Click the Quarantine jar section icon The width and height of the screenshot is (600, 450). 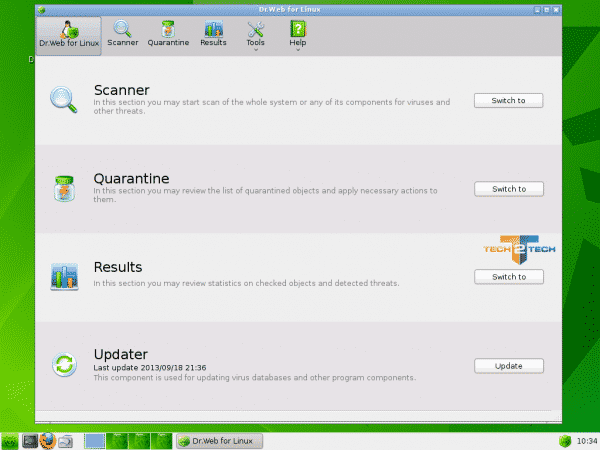[x=64, y=188]
